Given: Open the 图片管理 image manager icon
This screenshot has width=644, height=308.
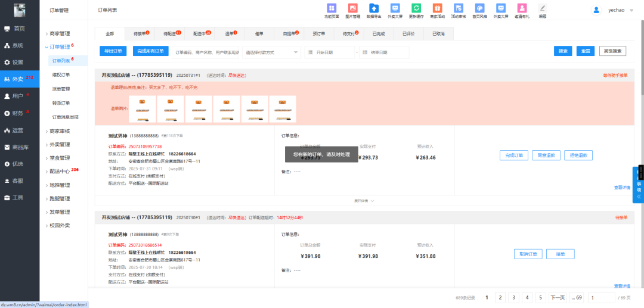Looking at the screenshot, I should [353, 8].
